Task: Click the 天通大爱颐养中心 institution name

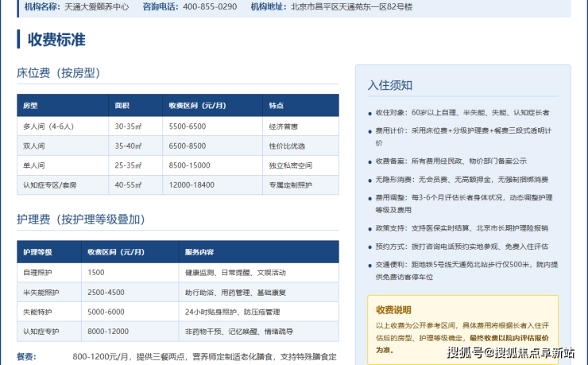Action: click(x=96, y=6)
